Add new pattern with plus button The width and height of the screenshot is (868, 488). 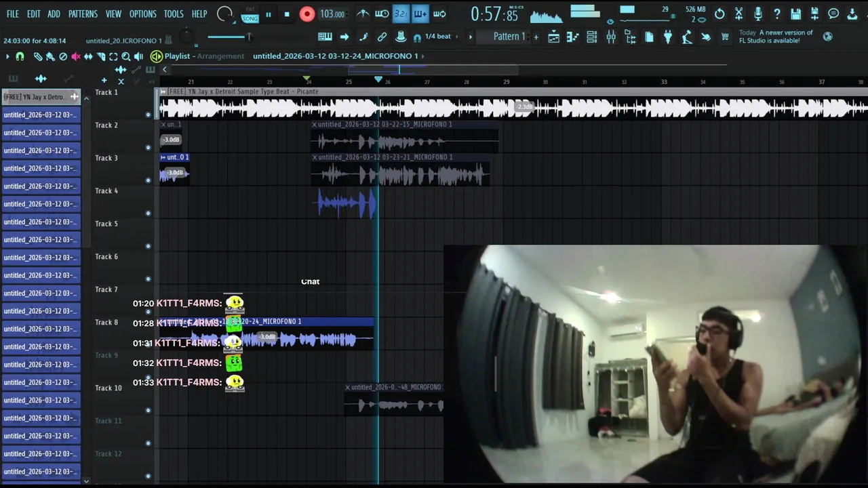pos(536,37)
